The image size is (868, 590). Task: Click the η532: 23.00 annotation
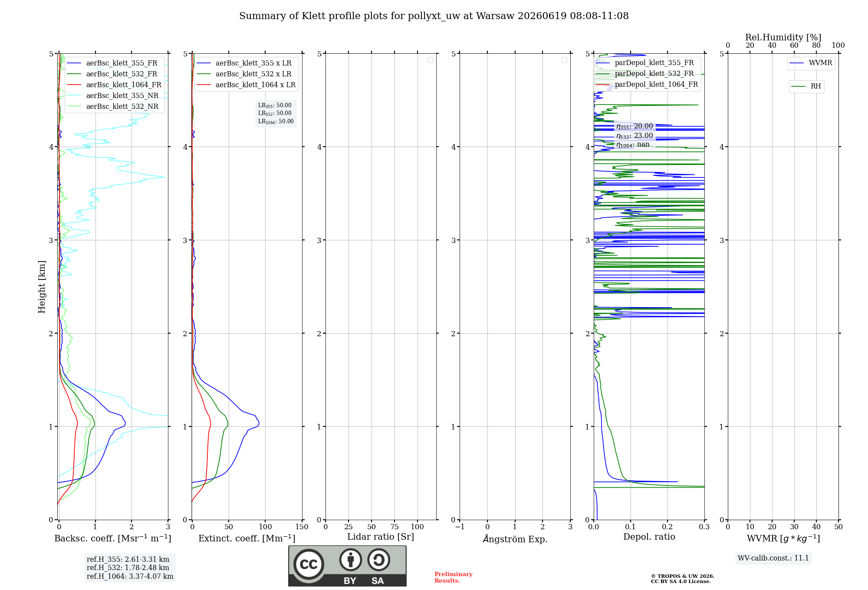coord(635,136)
